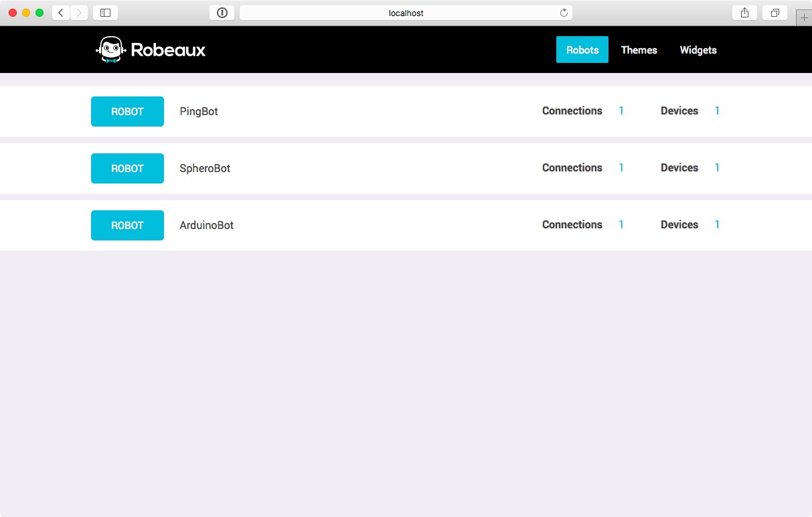Open PingBot via its ROBOT button
The width and height of the screenshot is (812, 517).
(x=127, y=111)
